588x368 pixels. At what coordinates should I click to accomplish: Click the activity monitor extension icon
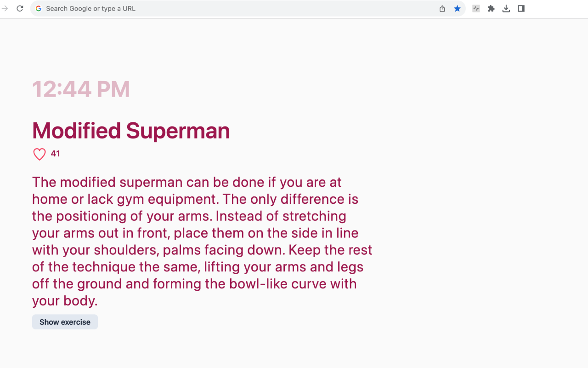coord(475,8)
